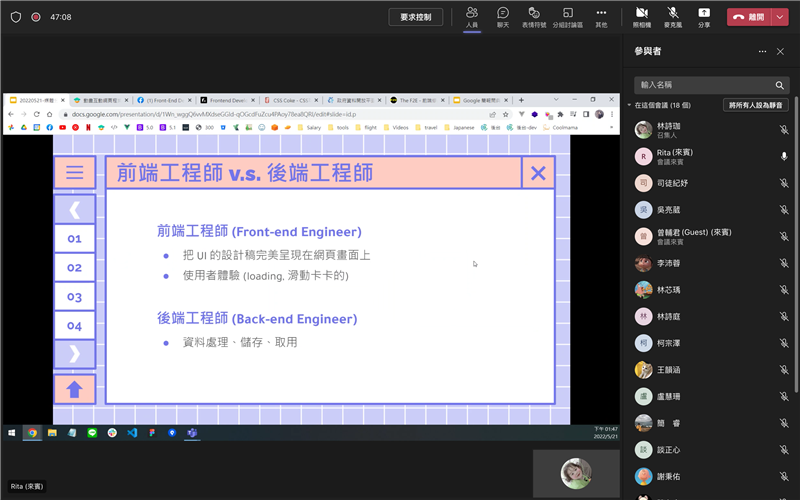The height and width of the screenshot is (500, 800).
Task: Expand the dropdown arrow beside 離開
Action: [780, 17]
